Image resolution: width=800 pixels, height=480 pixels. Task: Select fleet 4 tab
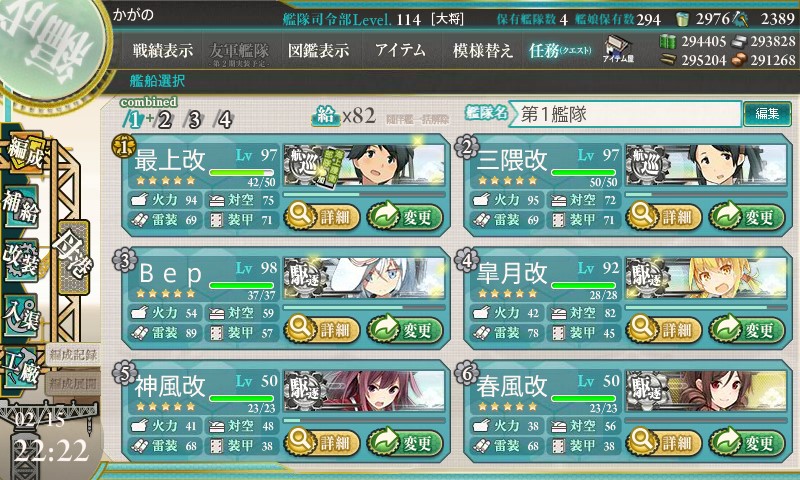pos(224,120)
